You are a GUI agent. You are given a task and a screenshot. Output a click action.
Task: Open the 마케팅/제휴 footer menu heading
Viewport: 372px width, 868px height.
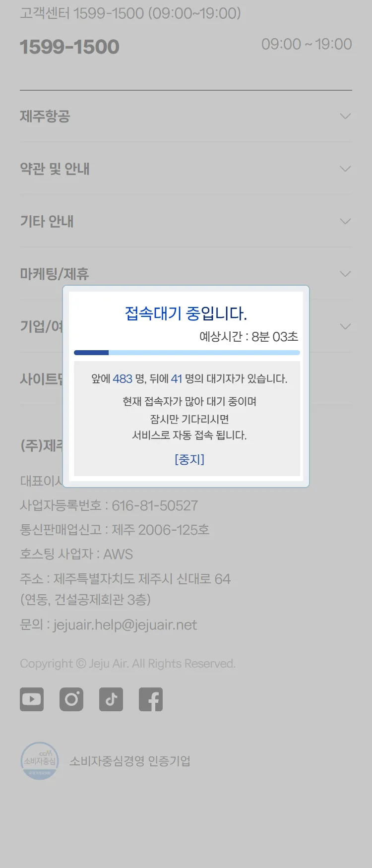[55, 274]
